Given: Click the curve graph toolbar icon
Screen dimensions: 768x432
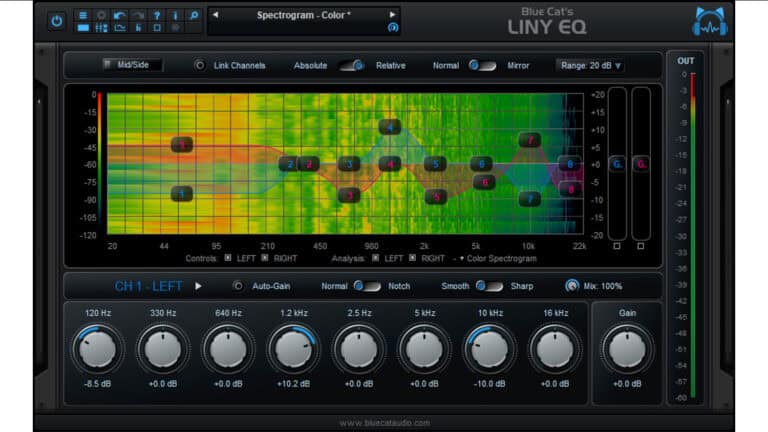Looking at the screenshot, I should pyautogui.click(x=120, y=28).
